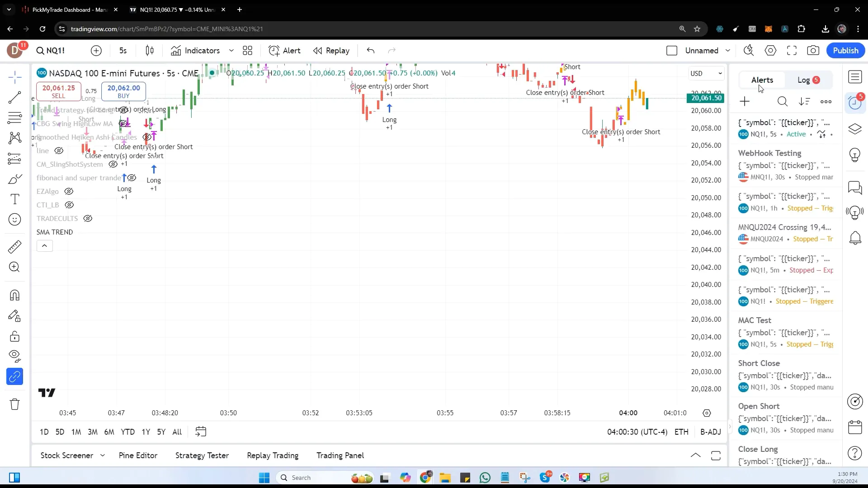Toggle visibility of CTL_LB indicator
Image resolution: width=868 pixels, height=488 pixels.
(x=69, y=205)
